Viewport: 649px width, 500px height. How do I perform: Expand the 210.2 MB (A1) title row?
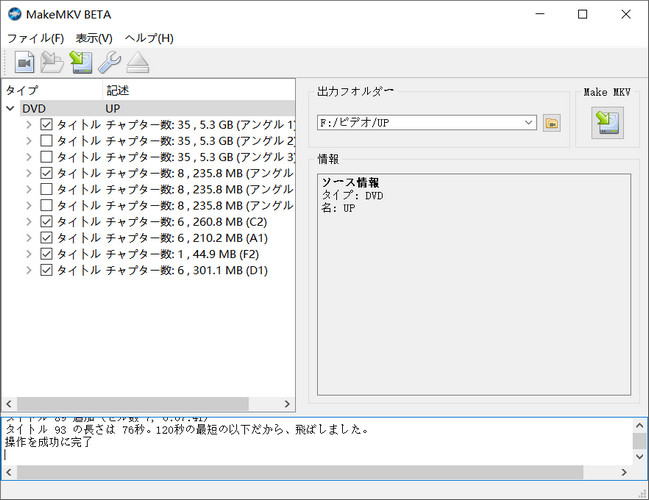29,238
